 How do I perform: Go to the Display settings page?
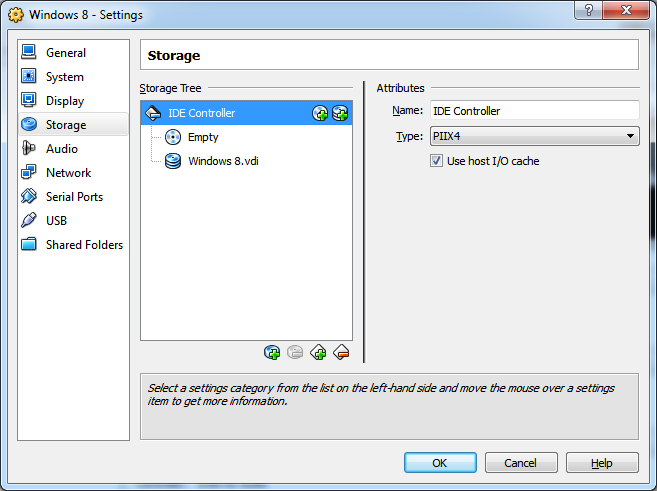pyautogui.click(x=65, y=101)
